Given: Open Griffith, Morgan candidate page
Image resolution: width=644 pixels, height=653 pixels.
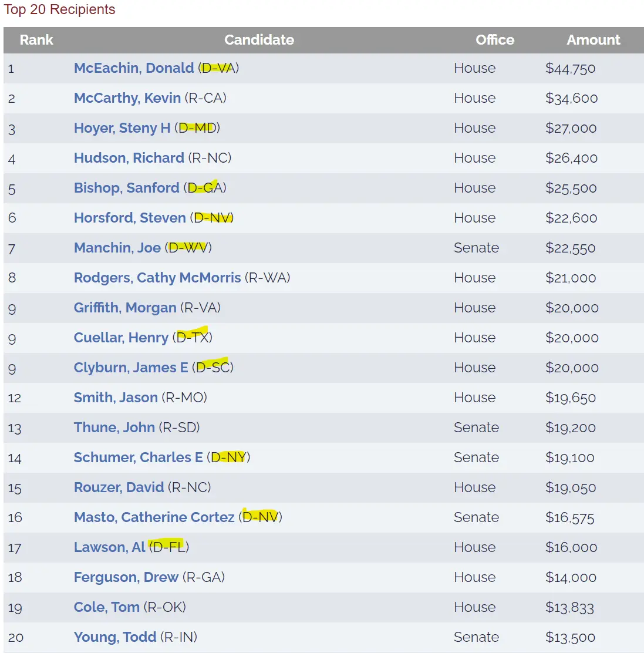Looking at the screenshot, I should tap(124, 308).
